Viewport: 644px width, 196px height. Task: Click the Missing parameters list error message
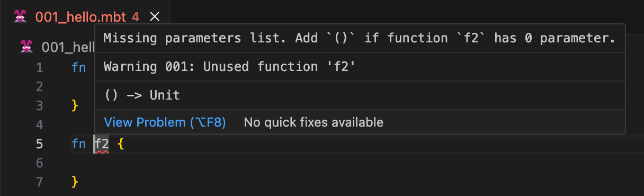(359, 38)
